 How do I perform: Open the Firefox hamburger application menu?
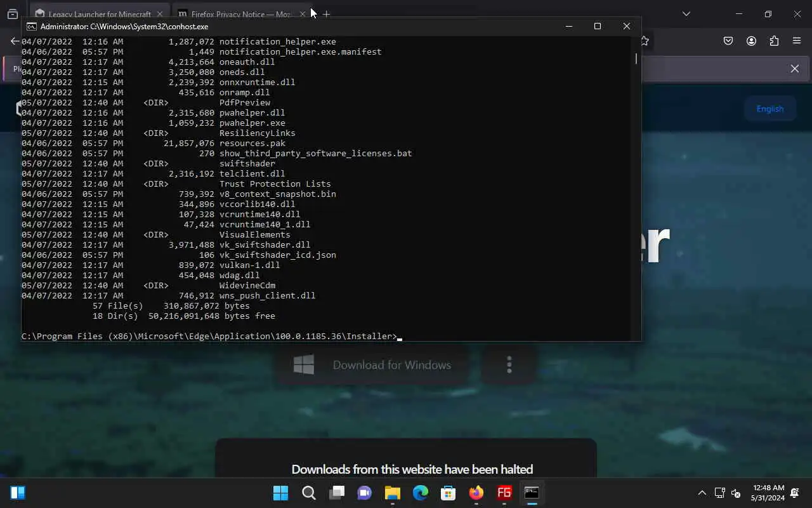click(797, 41)
